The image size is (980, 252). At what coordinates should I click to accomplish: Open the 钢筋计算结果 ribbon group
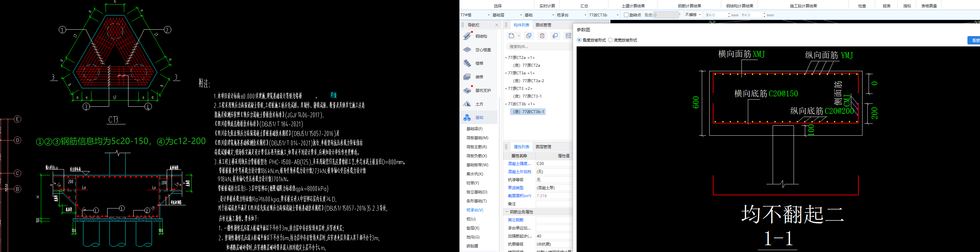click(x=689, y=6)
